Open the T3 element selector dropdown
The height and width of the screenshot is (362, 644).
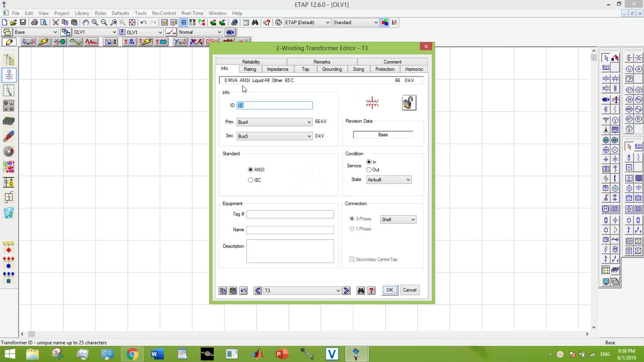302,291
